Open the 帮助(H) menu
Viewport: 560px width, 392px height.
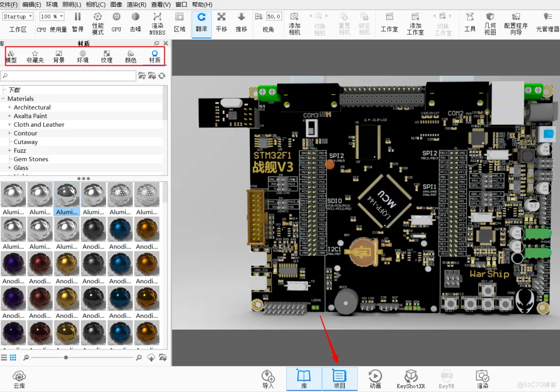[x=202, y=5]
